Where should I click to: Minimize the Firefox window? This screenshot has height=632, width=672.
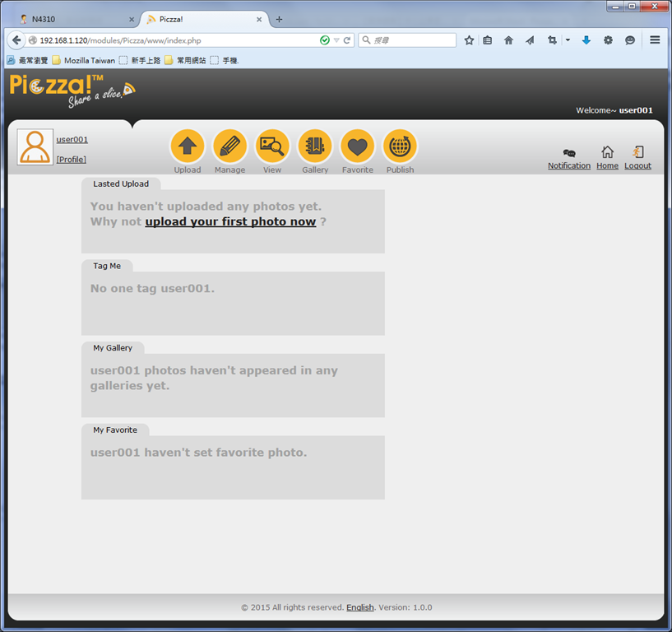click(x=615, y=7)
